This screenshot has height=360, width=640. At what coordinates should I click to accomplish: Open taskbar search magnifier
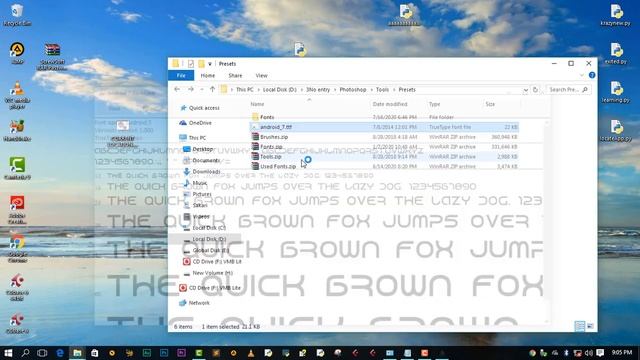(x=25, y=353)
